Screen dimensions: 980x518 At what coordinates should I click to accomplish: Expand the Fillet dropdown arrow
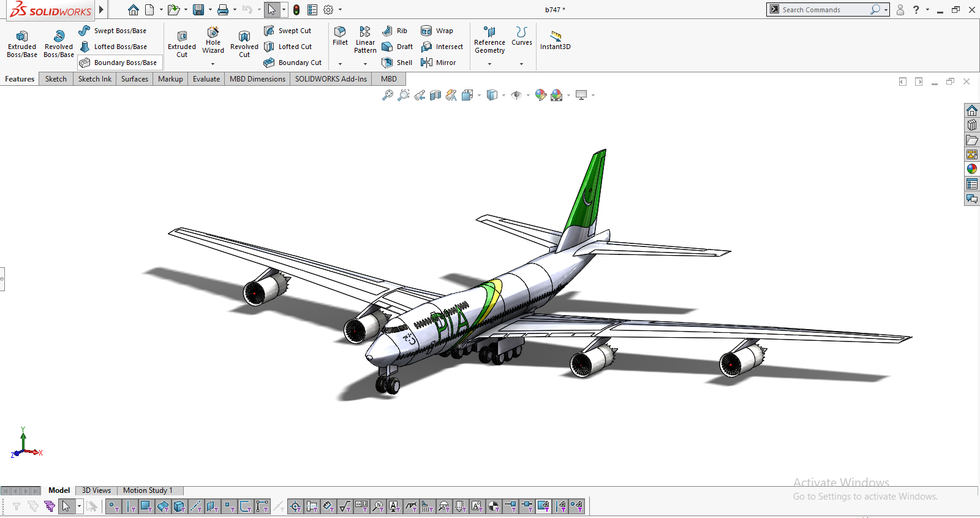pos(340,64)
